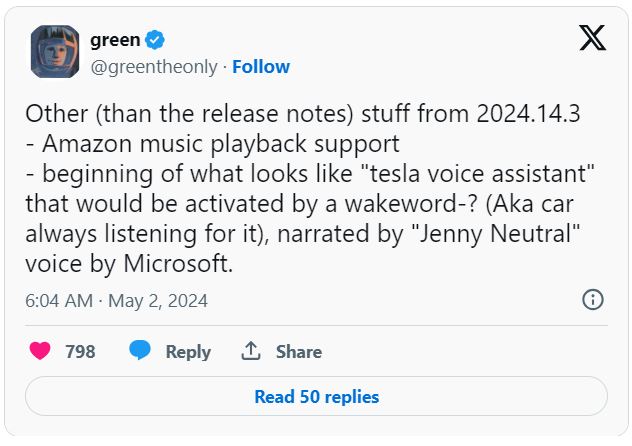Screen dimensions: 632x446
Task: Open the 6:04 AM May 2, 2024 timestamp
Action: (x=116, y=300)
